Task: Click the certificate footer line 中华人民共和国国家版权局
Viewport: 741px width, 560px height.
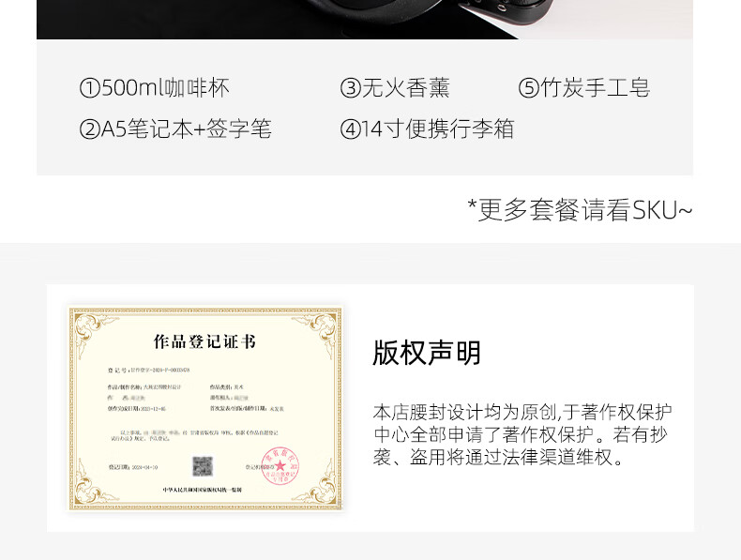Action: [203, 490]
